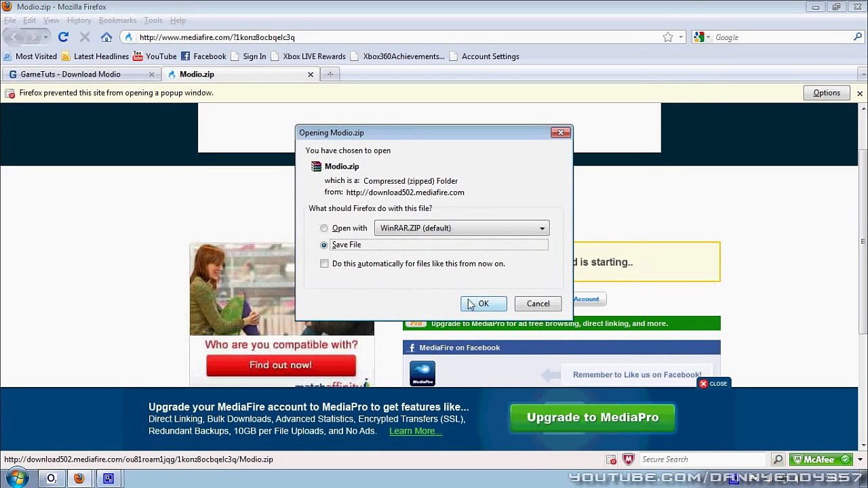Follow the Learn More link

click(416, 431)
